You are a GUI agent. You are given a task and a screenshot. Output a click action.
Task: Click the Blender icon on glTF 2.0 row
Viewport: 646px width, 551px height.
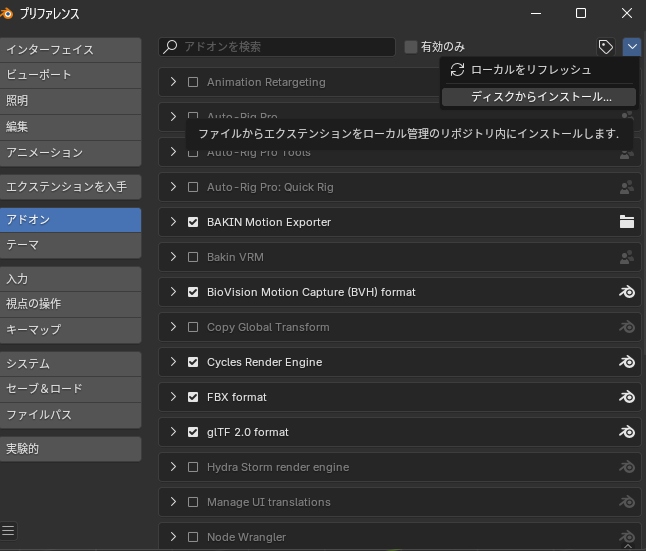click(627, 432)
